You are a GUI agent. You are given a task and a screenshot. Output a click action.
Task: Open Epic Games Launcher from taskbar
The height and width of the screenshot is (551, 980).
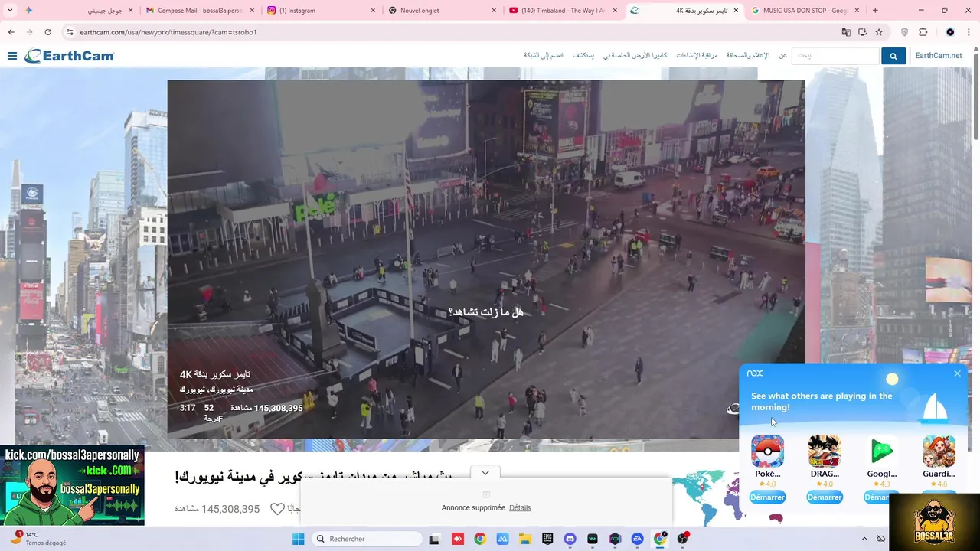[547, 539]
